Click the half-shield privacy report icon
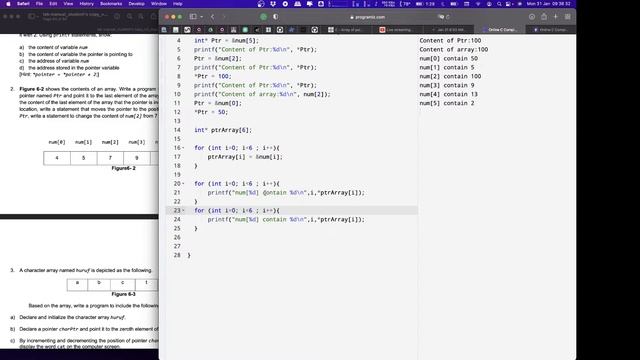 coord(276,17)
